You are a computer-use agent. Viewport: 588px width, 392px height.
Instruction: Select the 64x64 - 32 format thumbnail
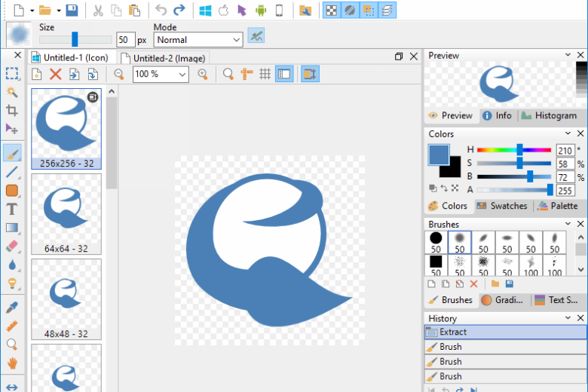66,214
